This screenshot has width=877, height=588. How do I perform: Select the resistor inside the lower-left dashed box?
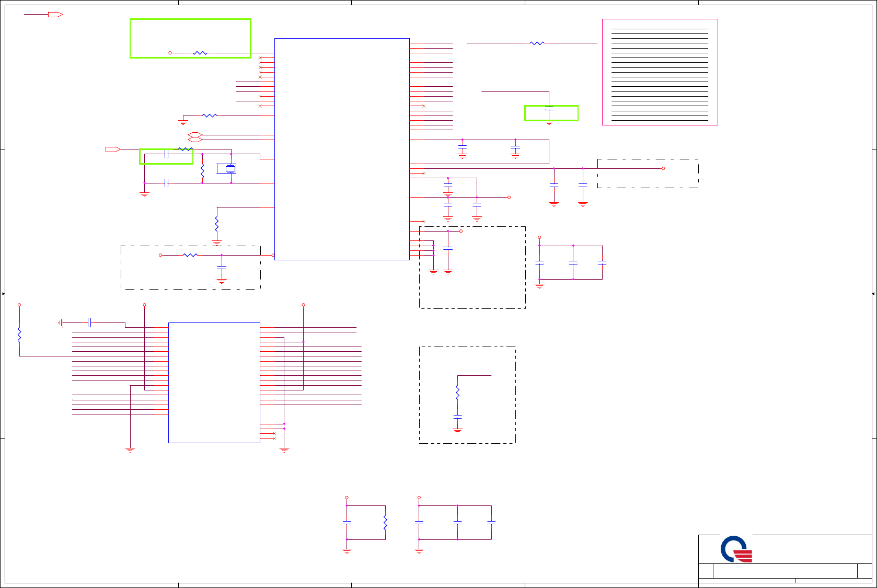[190, 255]
